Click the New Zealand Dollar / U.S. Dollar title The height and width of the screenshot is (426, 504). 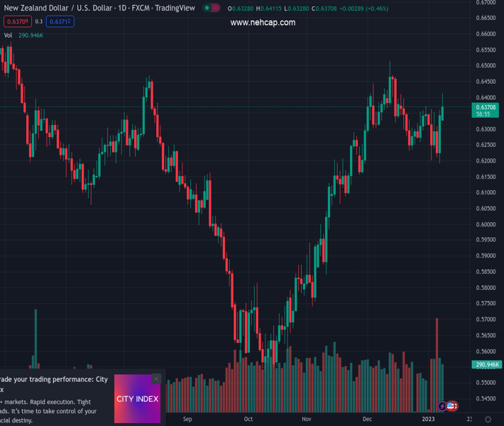[x=53, y=8]
